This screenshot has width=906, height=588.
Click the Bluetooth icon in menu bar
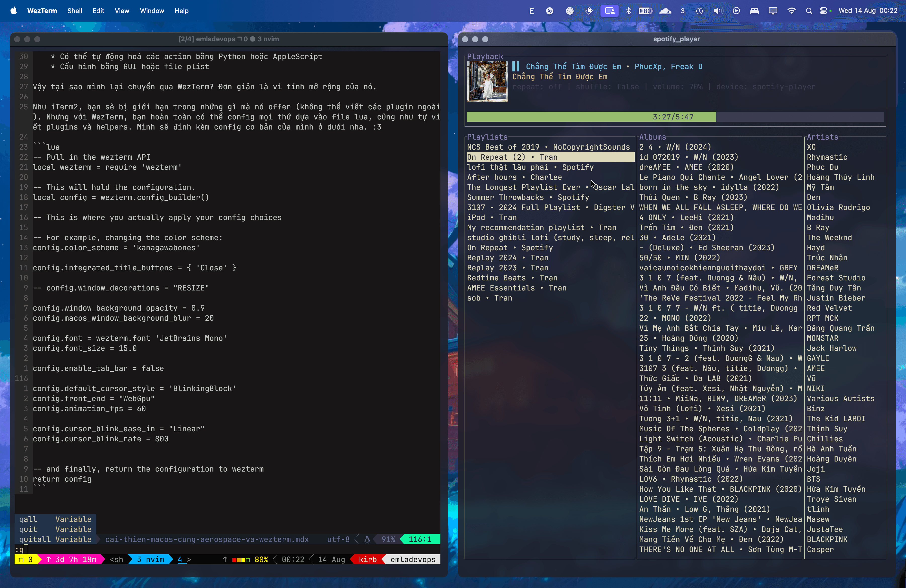point(628,11)
